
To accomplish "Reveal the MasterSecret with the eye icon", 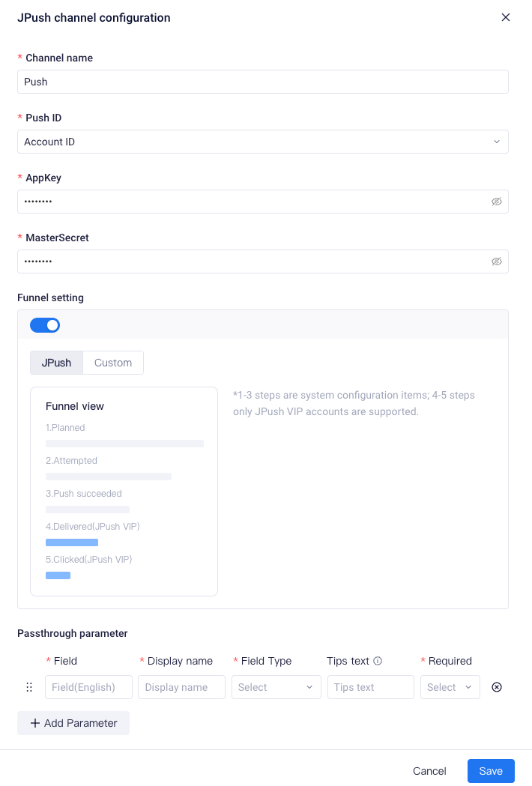I will point(496,262).
